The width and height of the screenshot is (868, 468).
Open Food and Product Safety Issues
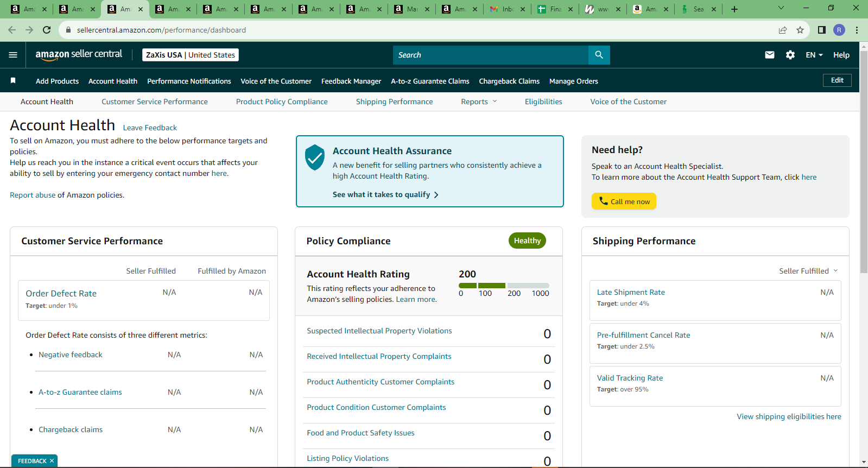(x=360, y=433)
